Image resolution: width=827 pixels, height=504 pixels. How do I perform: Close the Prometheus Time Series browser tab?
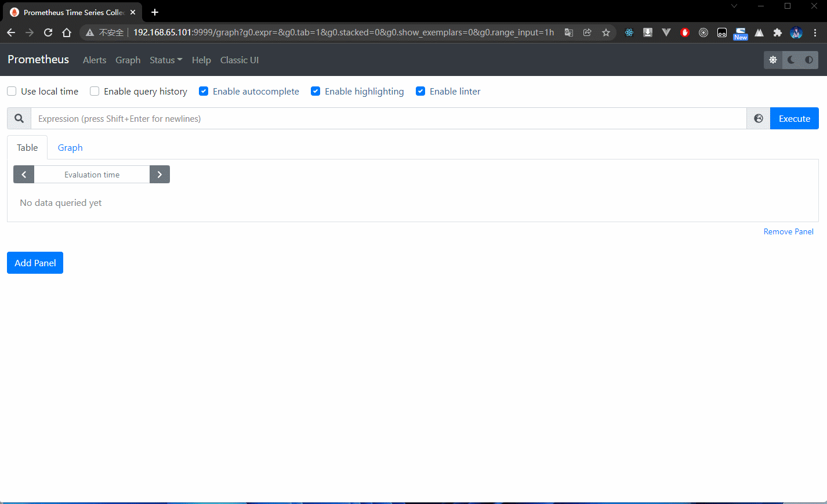pos(133,12)
